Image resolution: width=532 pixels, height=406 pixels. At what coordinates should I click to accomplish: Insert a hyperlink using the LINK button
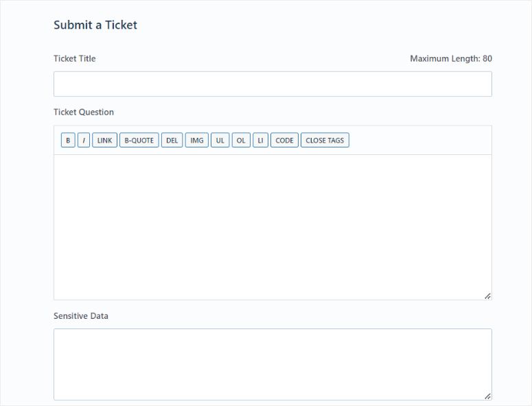(x=104, y=141)
